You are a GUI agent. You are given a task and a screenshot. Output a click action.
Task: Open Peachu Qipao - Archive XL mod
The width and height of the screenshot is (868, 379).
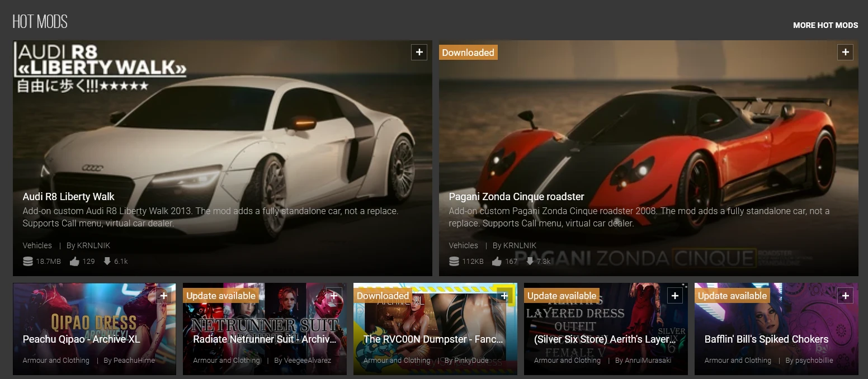(x=81, y=339)
